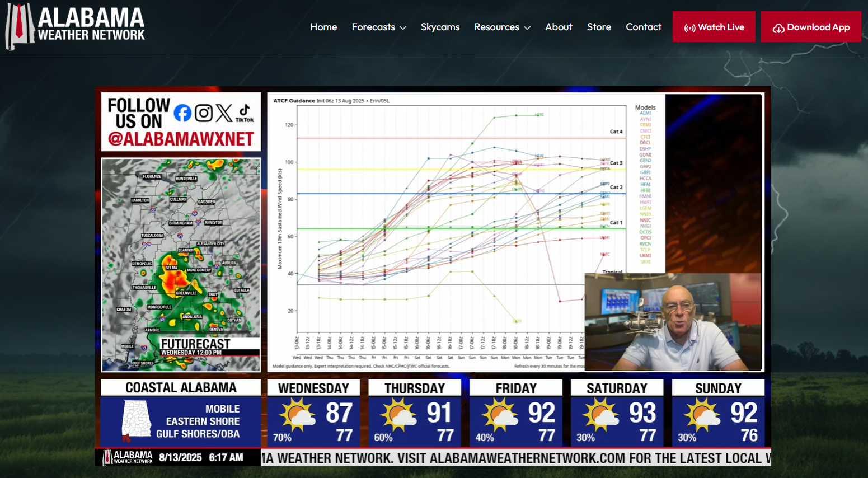Image resolution: width=868 pixels, height=478 pixels.
Task: Click the Cat 1 threshold label
Action: point(616,223)
